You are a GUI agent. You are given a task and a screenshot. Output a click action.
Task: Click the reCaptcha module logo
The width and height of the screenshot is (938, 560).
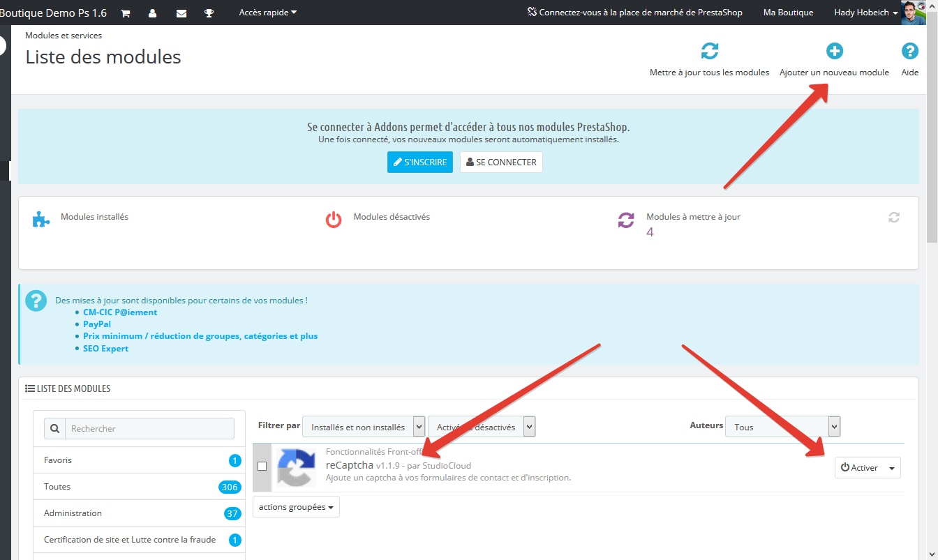[x=297, y=467]
